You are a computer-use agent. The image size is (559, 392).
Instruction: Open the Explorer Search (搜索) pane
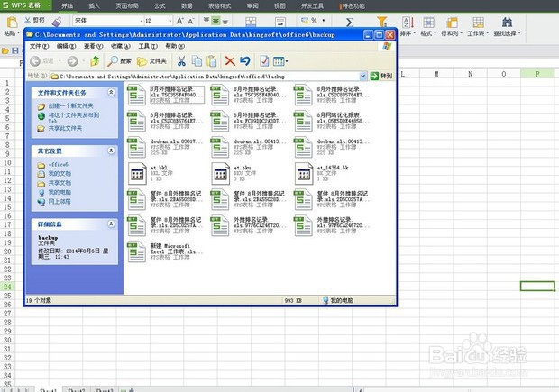click(119, 61)
